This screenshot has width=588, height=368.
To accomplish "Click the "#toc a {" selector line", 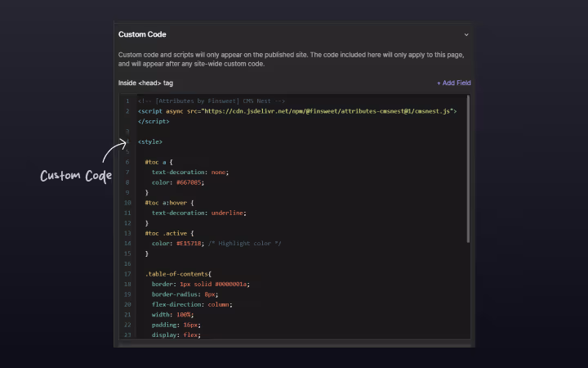I will (x=158, y=162).
